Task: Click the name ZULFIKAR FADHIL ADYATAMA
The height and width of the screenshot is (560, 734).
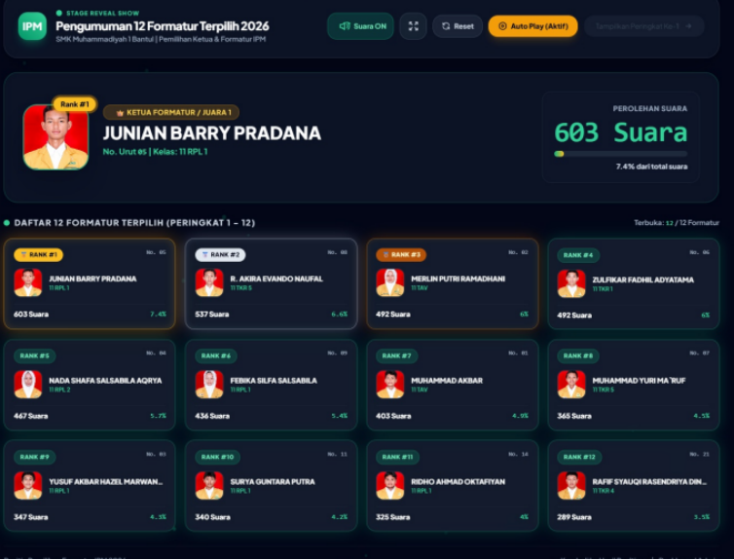Action: click(642, 280)
